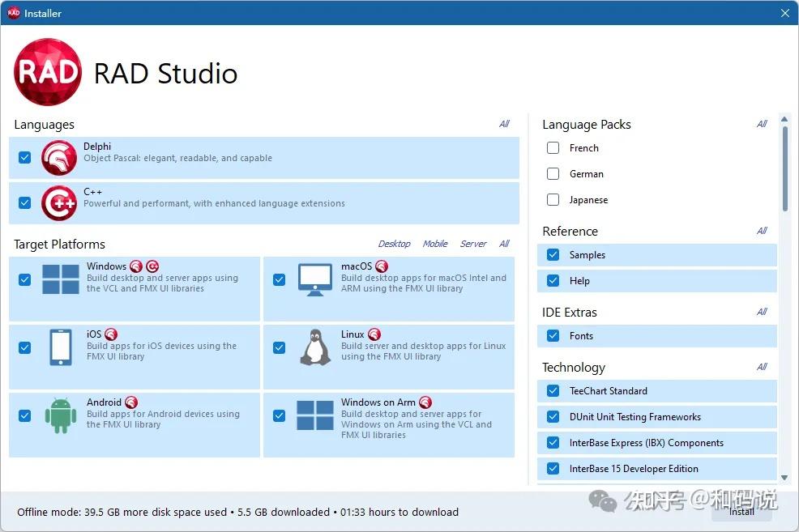This screenshot has height=532, width=799.
Task: Toggle the Linux platform checkbox
Action: 280,347
